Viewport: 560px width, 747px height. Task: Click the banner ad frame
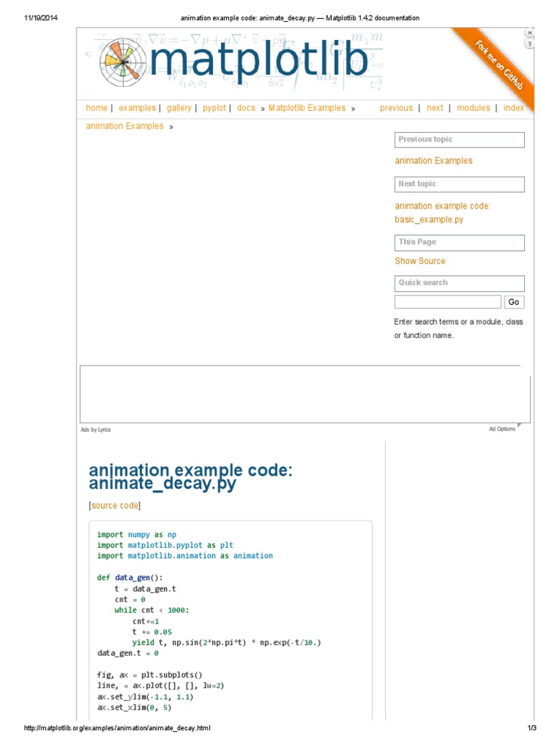click(x=305, y=394)
